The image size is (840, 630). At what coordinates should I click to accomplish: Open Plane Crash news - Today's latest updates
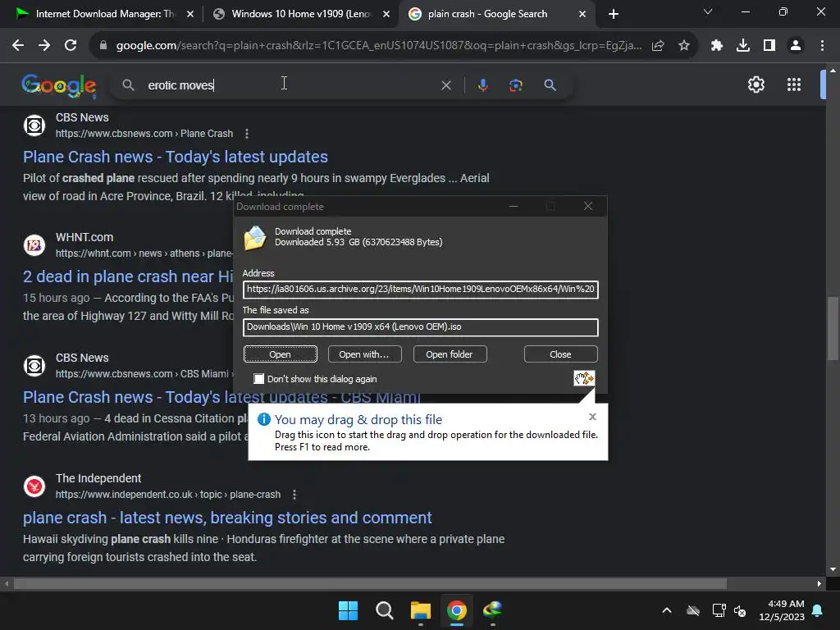[176, 157]
